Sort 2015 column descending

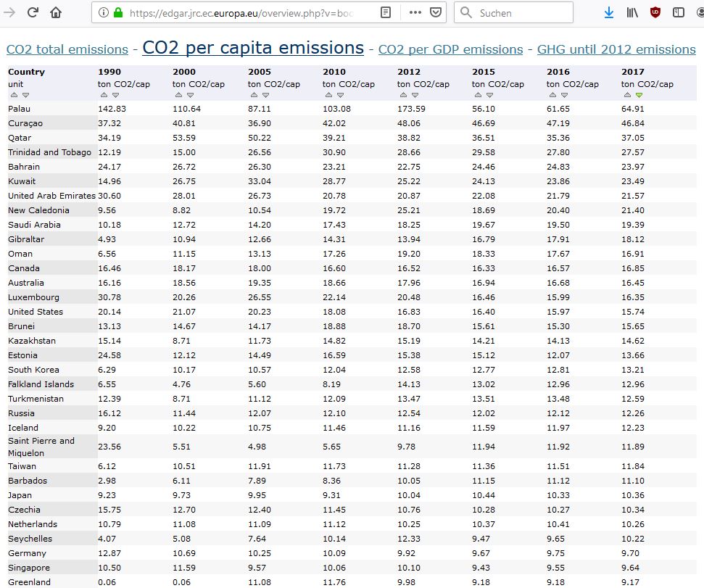[x=490, y=95]
